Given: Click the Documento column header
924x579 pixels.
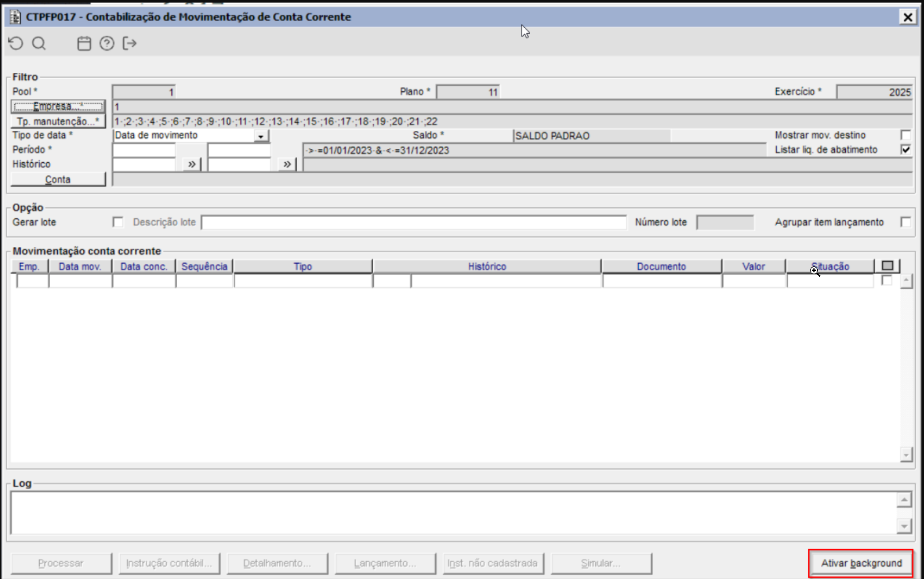Looking at the screenshot, I should pyautogui.click(x=662, y=266).
